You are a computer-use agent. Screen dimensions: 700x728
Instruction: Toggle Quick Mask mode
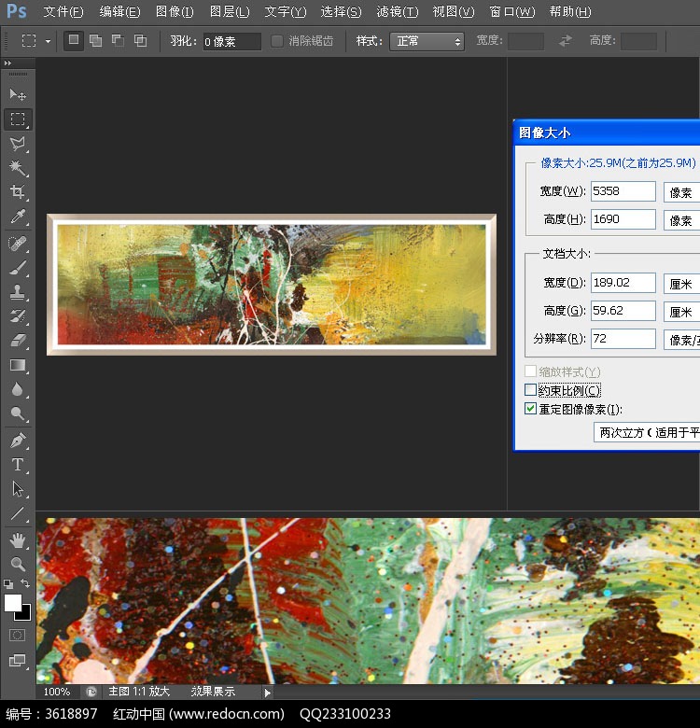click(17, 635)
